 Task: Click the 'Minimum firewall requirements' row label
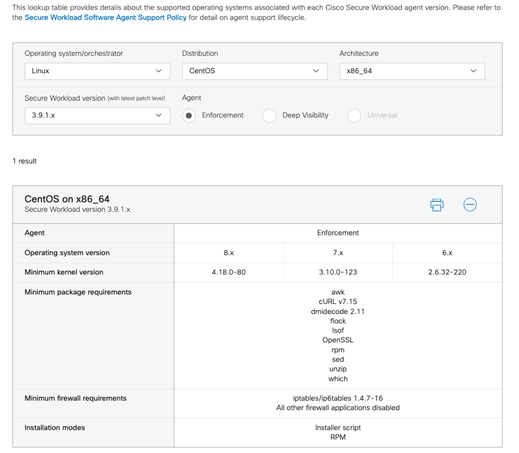pyautogui.click(x=76, y=398)
